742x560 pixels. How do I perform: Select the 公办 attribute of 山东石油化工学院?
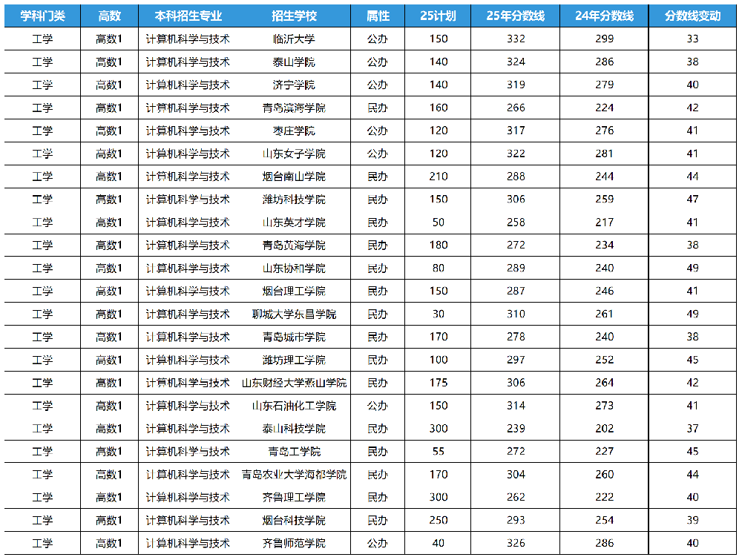(x=378, y=406)
